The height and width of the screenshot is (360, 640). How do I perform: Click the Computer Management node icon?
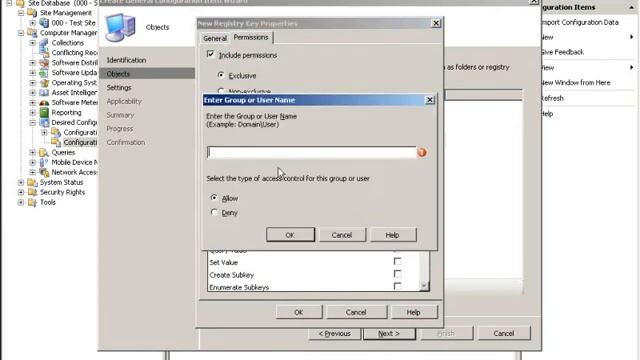point(32,33)
